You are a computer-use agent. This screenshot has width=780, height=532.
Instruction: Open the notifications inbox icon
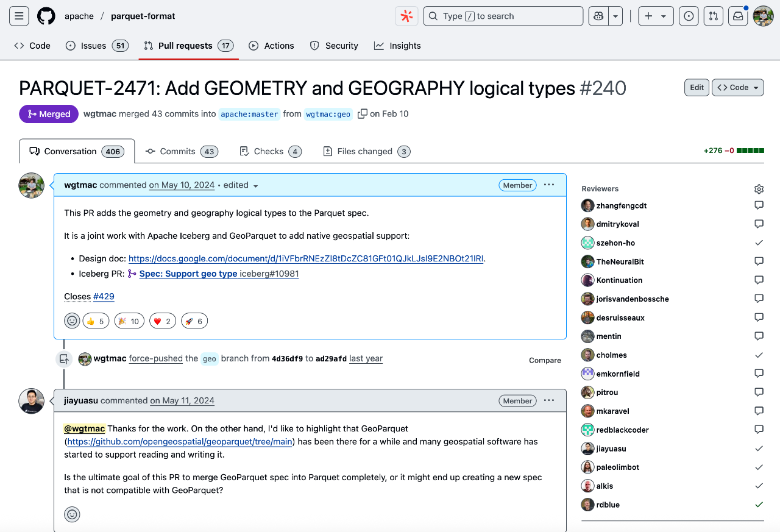click(738, 16)
